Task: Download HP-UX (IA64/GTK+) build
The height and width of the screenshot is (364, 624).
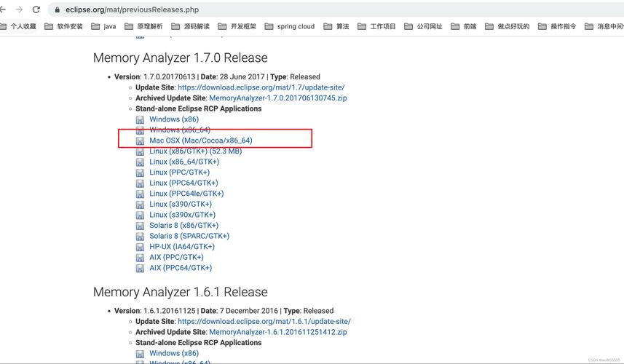Action: coord(182,247)
